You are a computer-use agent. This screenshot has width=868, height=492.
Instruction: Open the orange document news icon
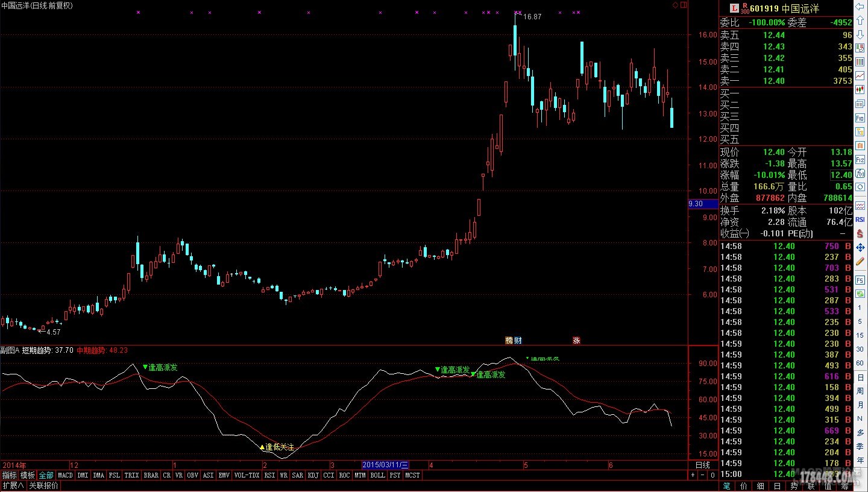pos(860,145)
